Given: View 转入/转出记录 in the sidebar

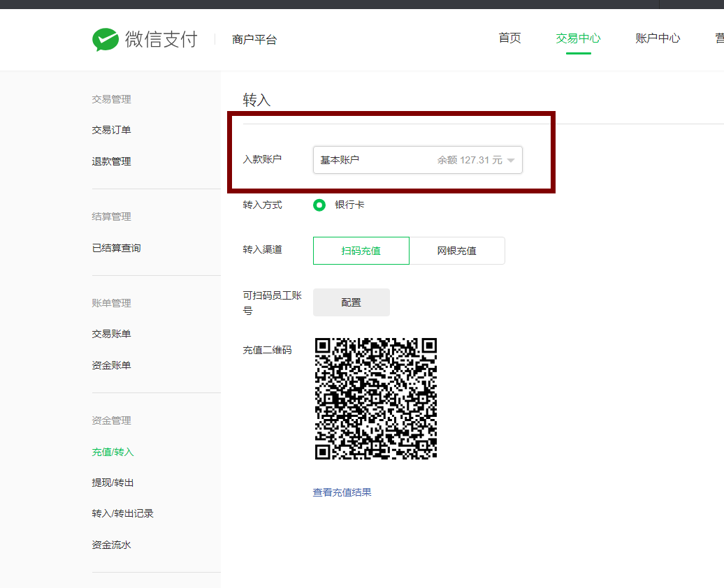Looking at the screenshot, I should tap(122, 514).
